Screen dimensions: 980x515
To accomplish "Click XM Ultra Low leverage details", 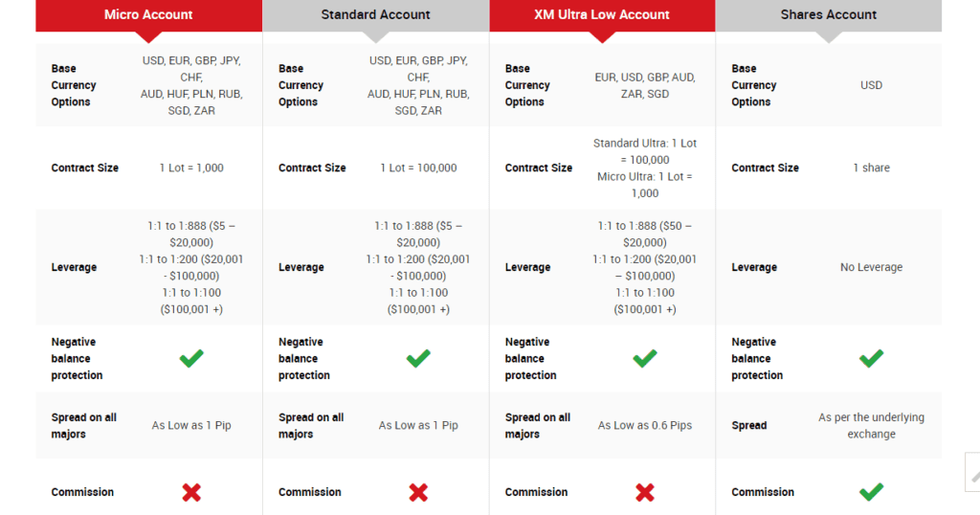I will pos(644,267).
